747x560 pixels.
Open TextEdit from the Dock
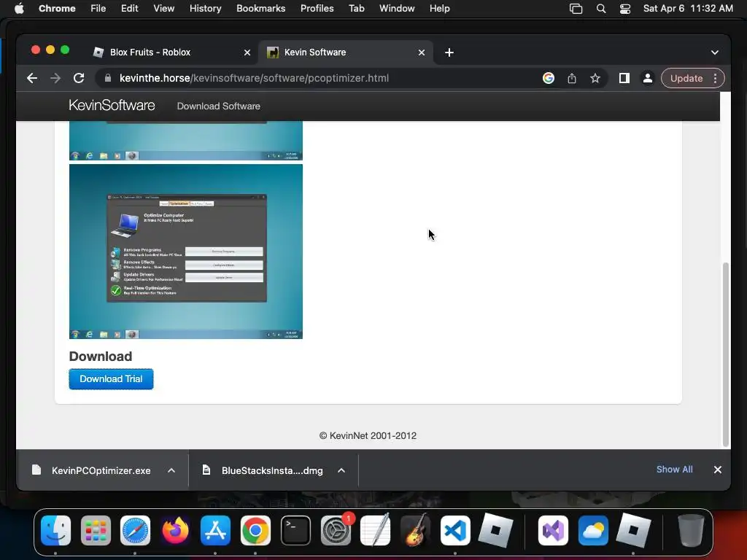tap(376, 530)
